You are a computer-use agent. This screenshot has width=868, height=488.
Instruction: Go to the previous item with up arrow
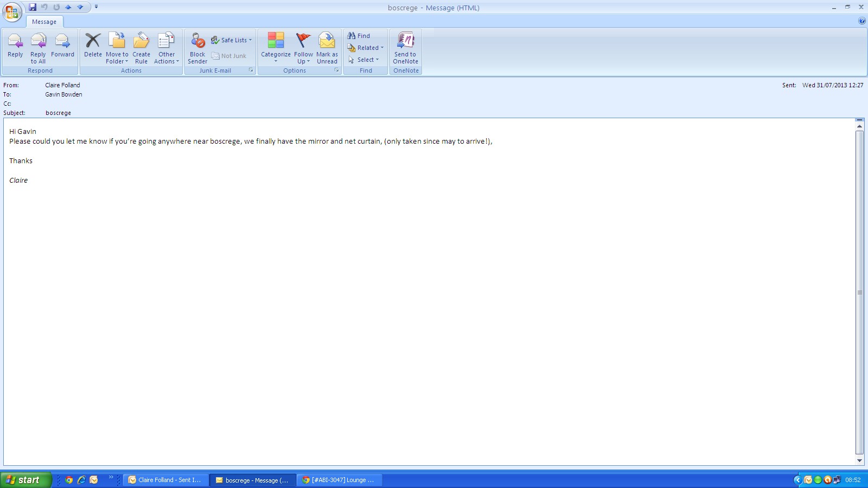(x=68, y=7)
